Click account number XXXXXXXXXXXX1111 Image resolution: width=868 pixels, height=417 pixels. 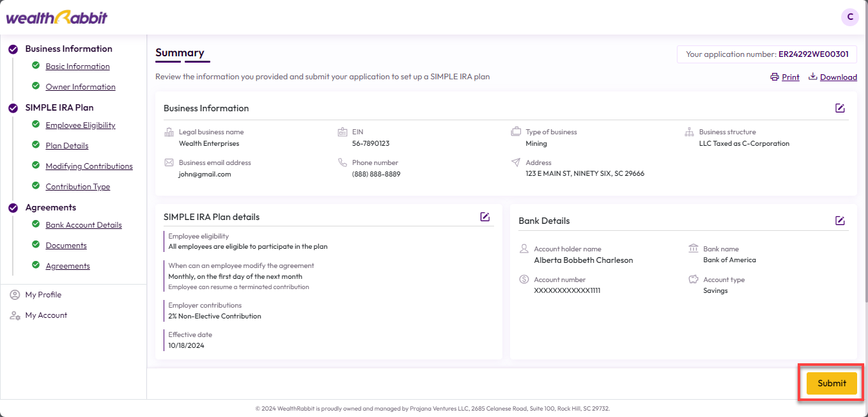tap(567, 290)
